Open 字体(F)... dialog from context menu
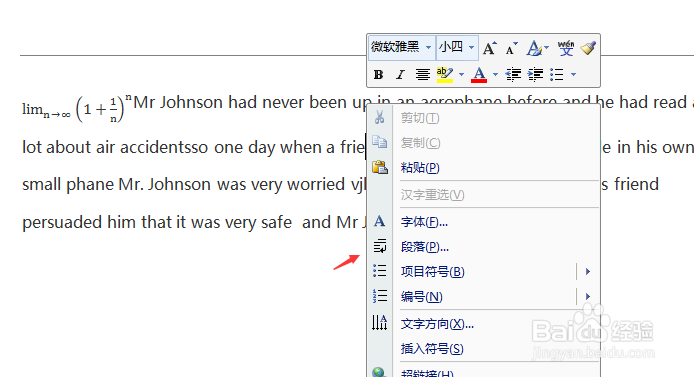Image resolution: width=694 pixels, height=377 pixels. click(x=484, y=222)
